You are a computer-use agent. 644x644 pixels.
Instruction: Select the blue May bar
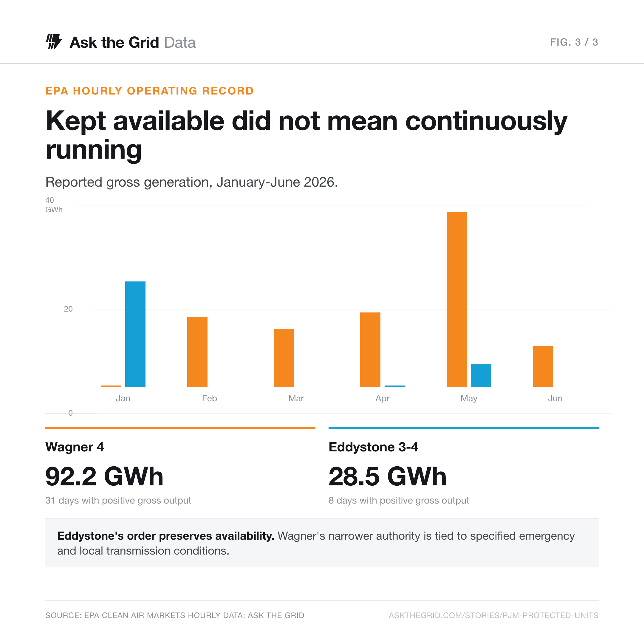click(x=481, y=375)
